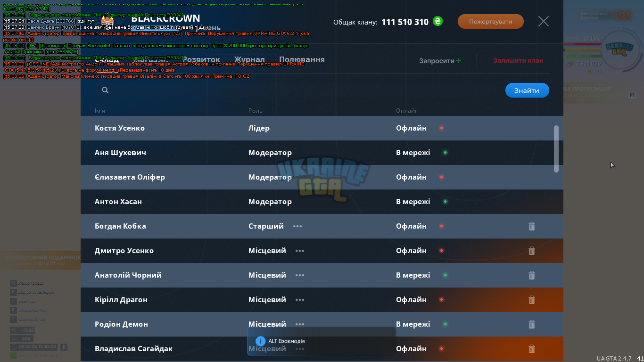Image resolution: width=644 pixels, height=362 pixels.
Task: Open the role menu dots for Дмитро Усенко
Action: pyautogui.click(x=300, y=251)
